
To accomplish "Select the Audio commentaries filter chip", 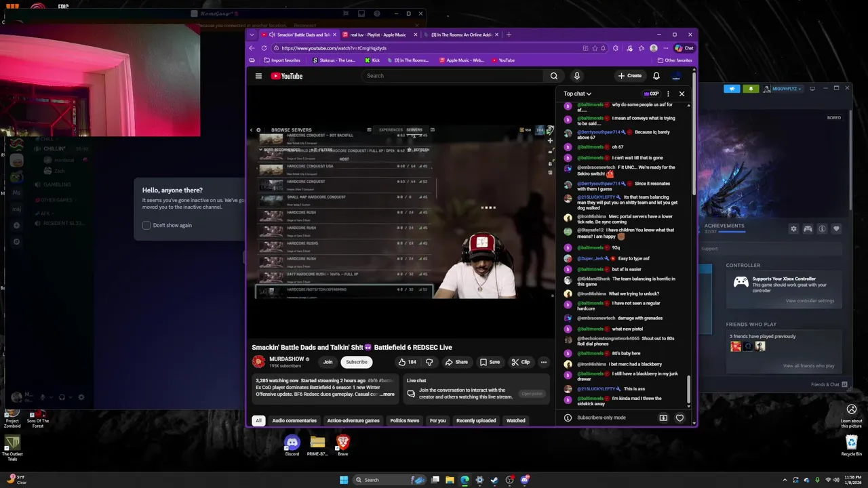I will tap(294, 421).
